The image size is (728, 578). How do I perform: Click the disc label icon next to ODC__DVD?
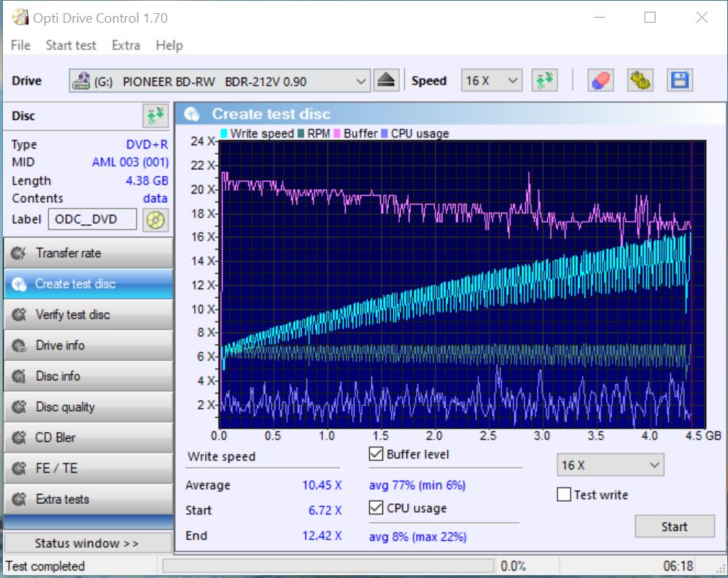[155, 219]
